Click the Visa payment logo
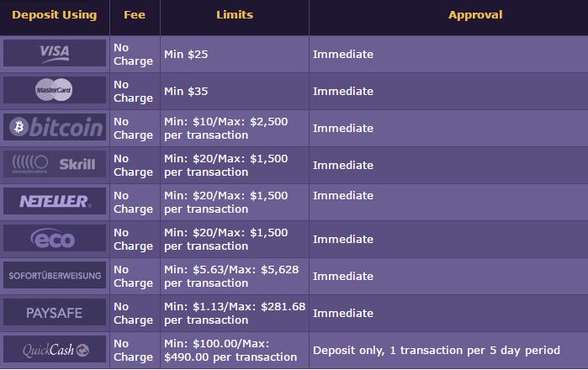 tap(55, 53)
